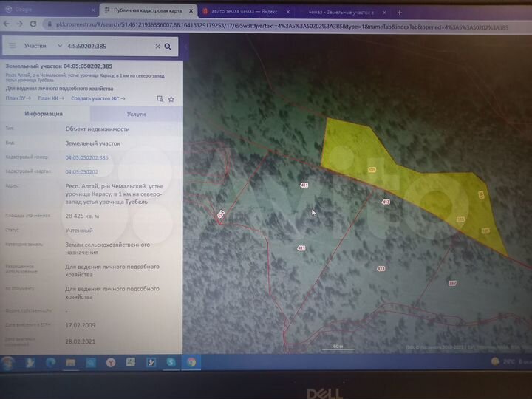Add the parcel to favorites star
532x399 pixels.
pyautogui.click(x=171, y=98)
